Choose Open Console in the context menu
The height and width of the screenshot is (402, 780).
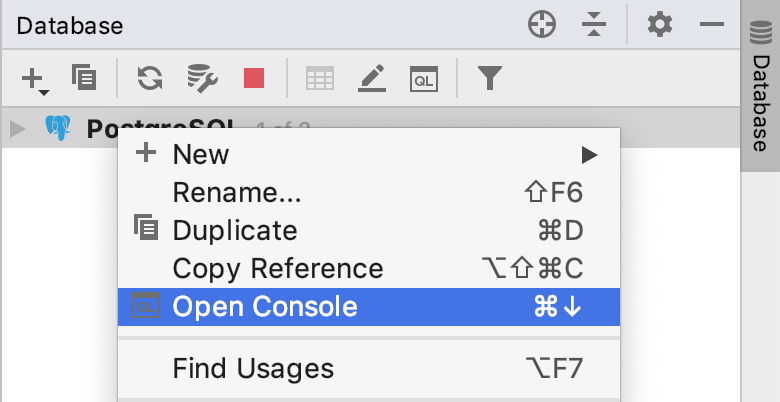(x=369, y=307)
